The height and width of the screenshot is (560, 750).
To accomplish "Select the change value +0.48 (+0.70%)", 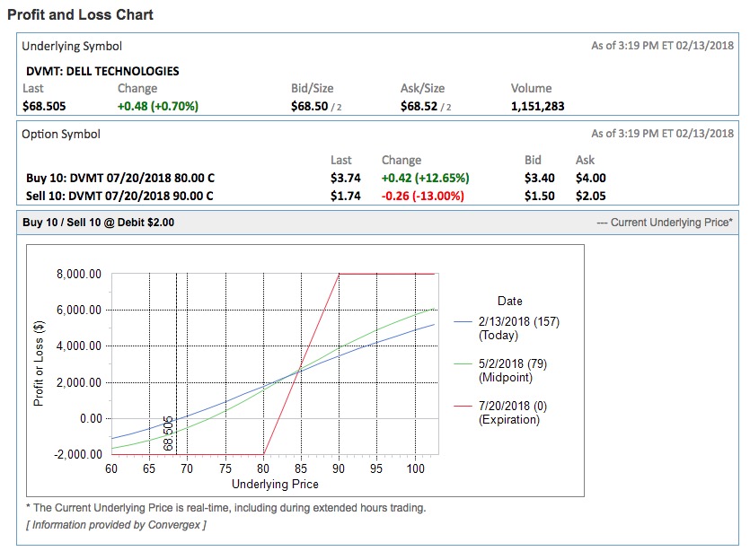I will 158,106.
